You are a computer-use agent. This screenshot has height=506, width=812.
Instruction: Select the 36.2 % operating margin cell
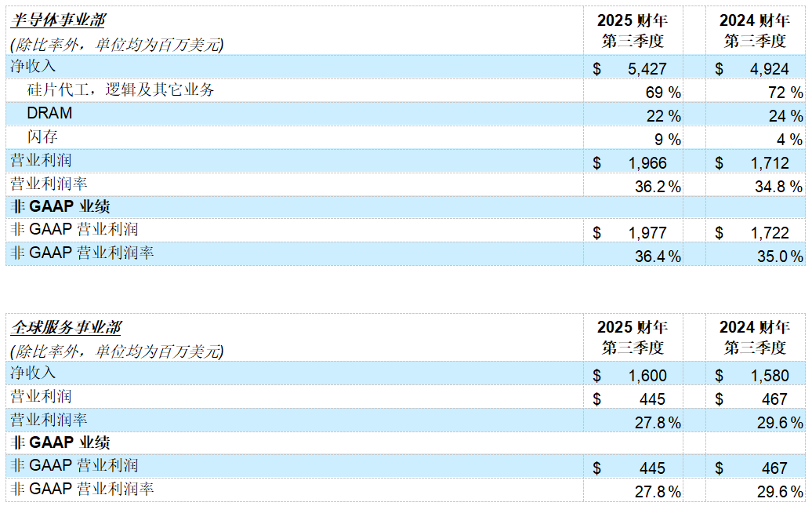tap(657, 187)
